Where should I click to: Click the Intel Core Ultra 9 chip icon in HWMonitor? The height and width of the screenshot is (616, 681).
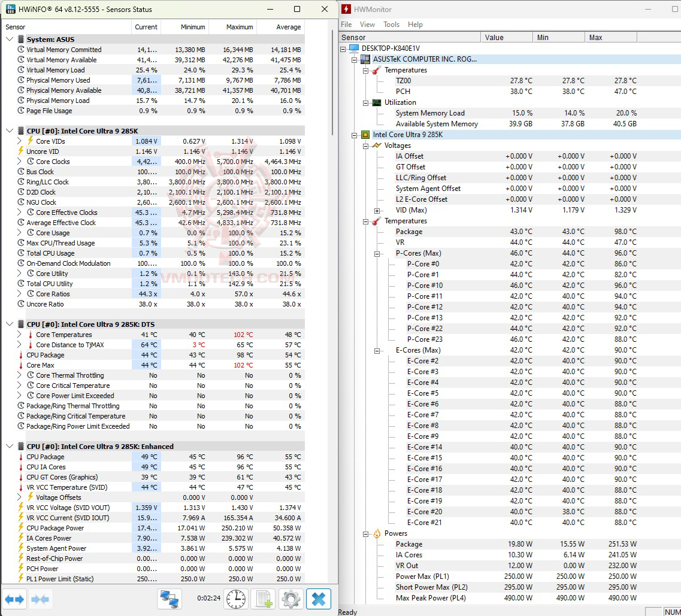365,135
